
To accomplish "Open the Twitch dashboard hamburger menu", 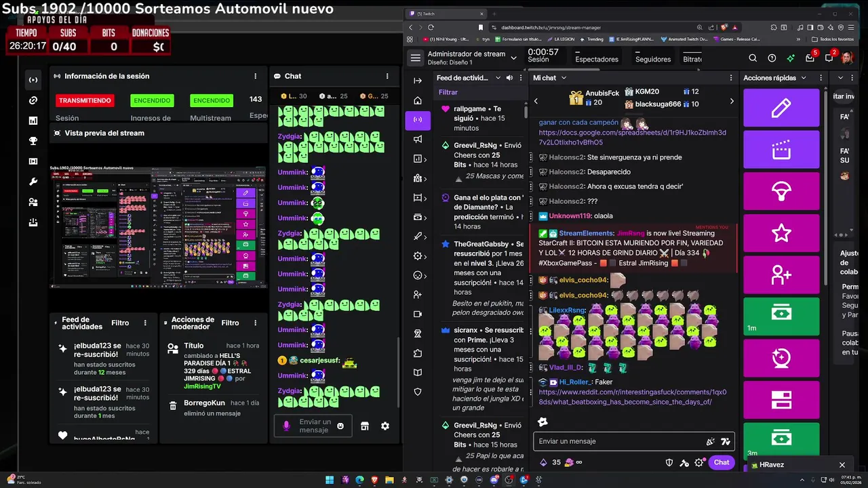I will coord(416,58).
